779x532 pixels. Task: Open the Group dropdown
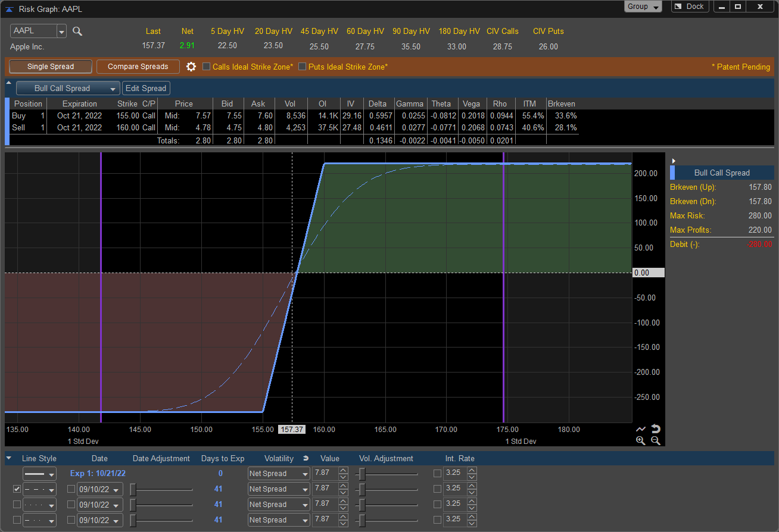pos(643,7)
